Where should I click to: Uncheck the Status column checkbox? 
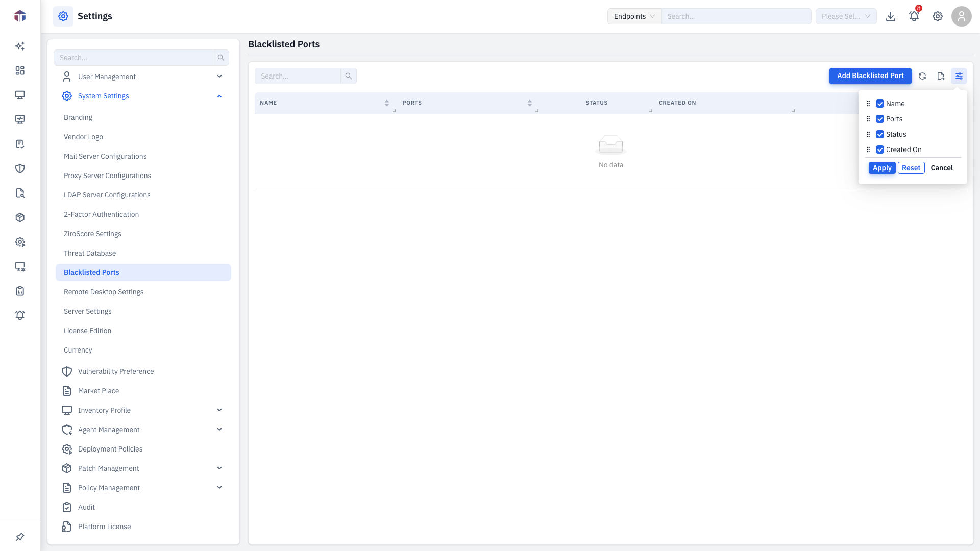(x=880, y=134)
